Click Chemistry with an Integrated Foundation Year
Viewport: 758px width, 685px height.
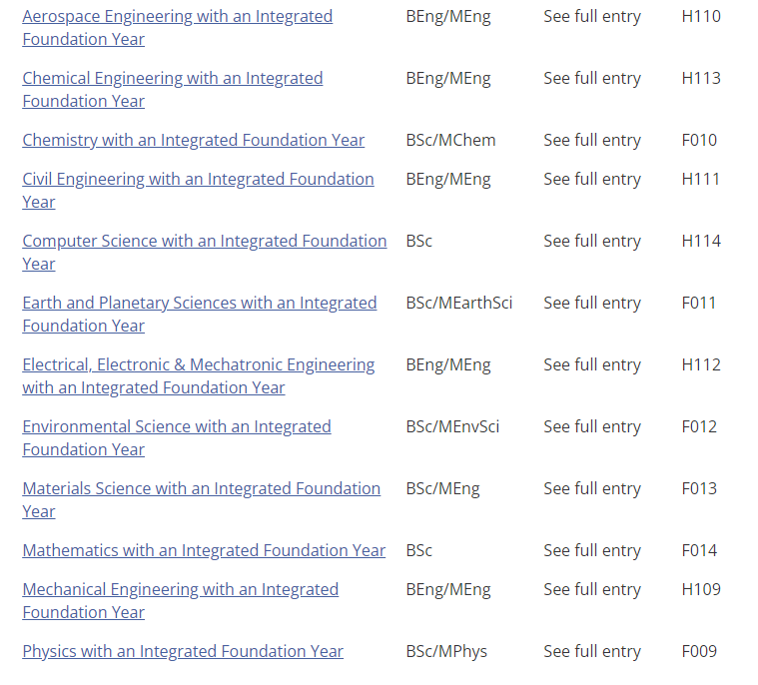(x=193, y=140)
